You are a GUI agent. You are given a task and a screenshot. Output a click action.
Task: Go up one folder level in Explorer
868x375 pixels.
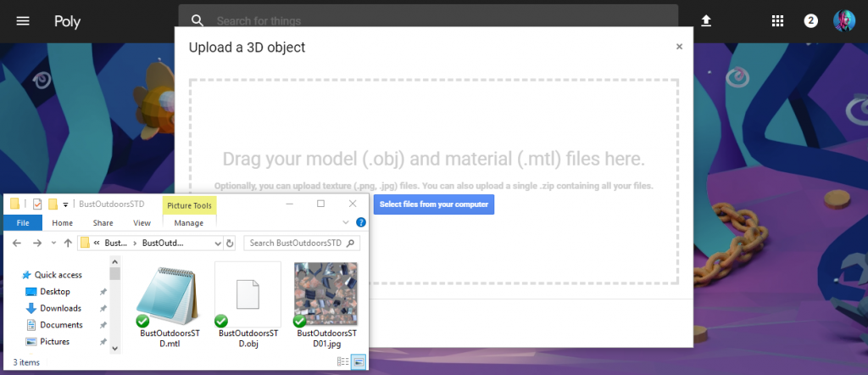67,243
